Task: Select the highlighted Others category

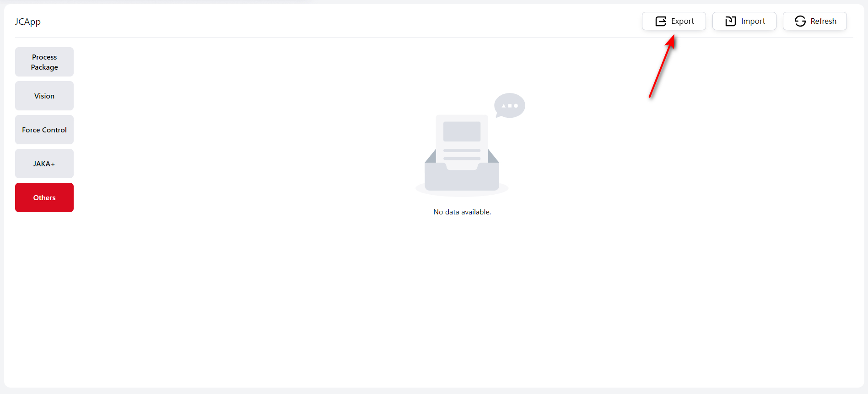Action: pyautogui.click(x=44, y=197)
